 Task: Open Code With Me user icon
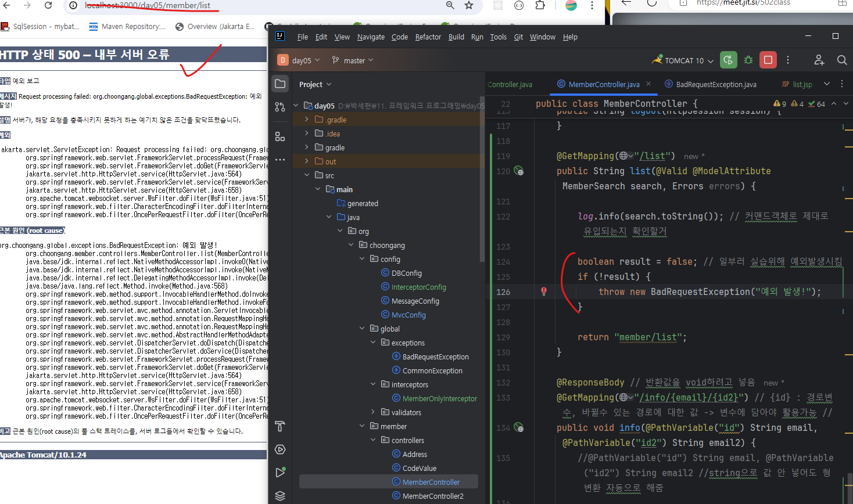point(819,60)
